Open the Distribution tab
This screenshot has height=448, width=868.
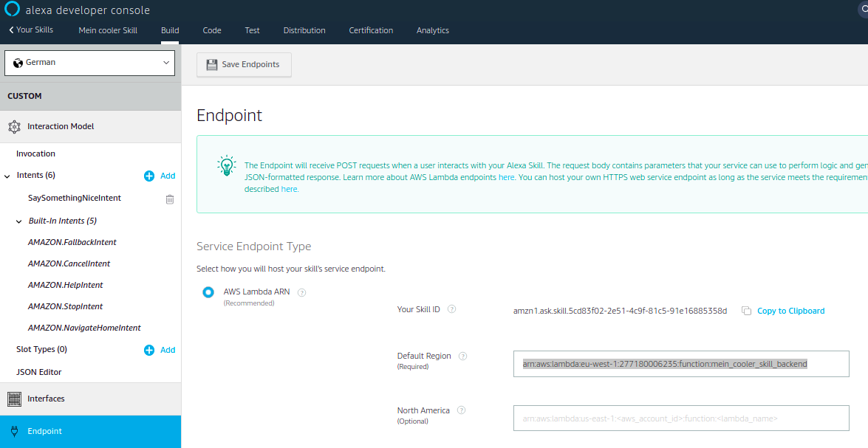(x=304, y=30)
